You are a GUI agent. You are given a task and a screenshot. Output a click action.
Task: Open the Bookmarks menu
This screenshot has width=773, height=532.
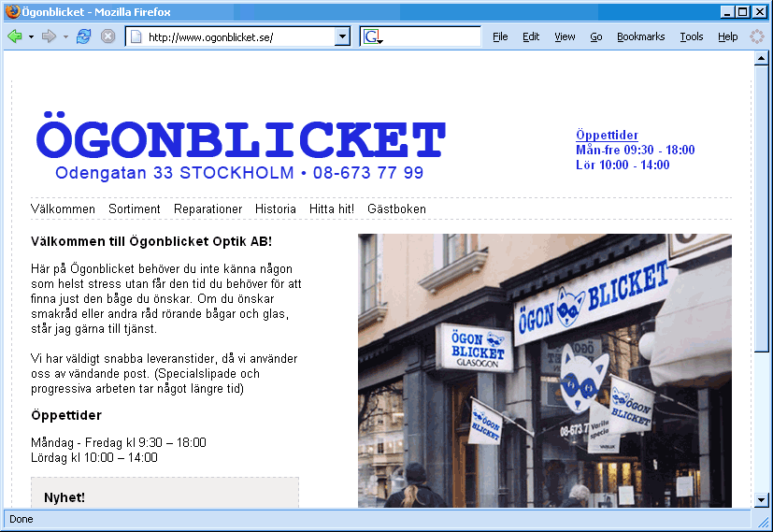coord(640,36)
